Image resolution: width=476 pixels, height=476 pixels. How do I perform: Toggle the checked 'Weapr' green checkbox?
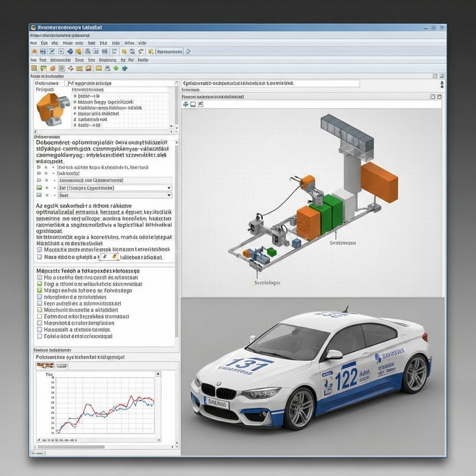coord(38,291)
